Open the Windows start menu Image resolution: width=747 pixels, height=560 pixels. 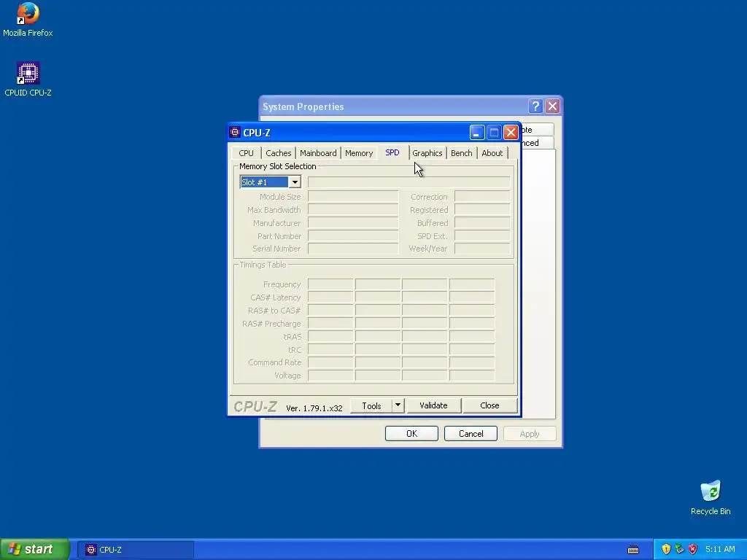34,549
